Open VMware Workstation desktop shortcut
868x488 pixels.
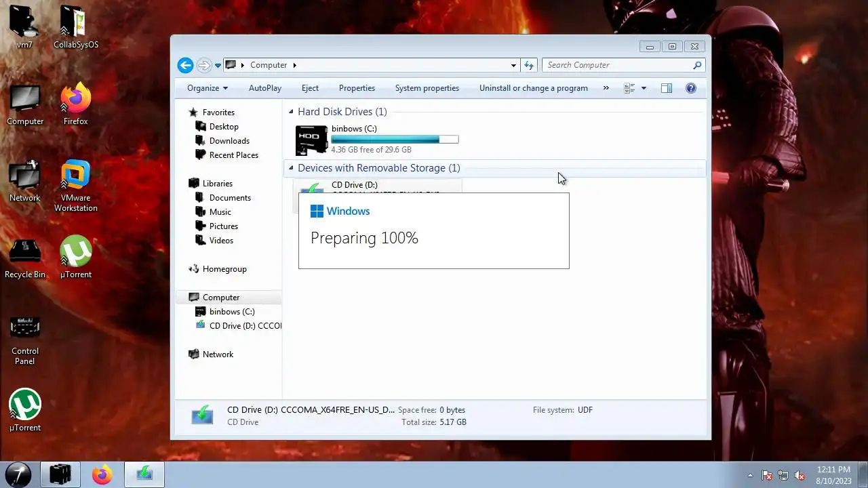(76, 186)
